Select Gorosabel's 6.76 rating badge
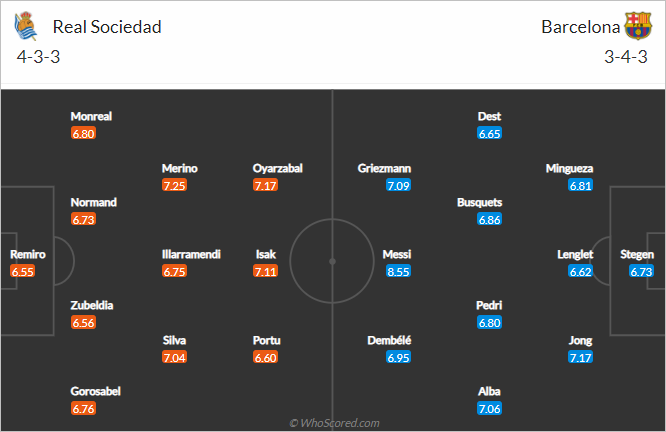This screenshot has height=432, width=666. coord(83,409)
